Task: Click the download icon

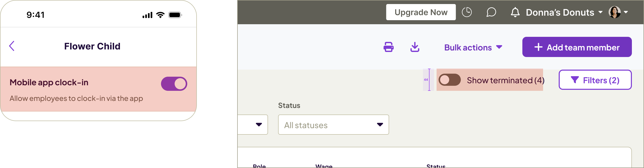Action: [x=415, y=47]
